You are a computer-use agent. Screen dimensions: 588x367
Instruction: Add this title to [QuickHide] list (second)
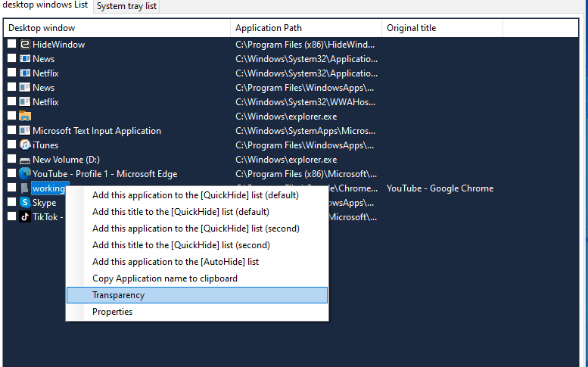pos(197,244)
